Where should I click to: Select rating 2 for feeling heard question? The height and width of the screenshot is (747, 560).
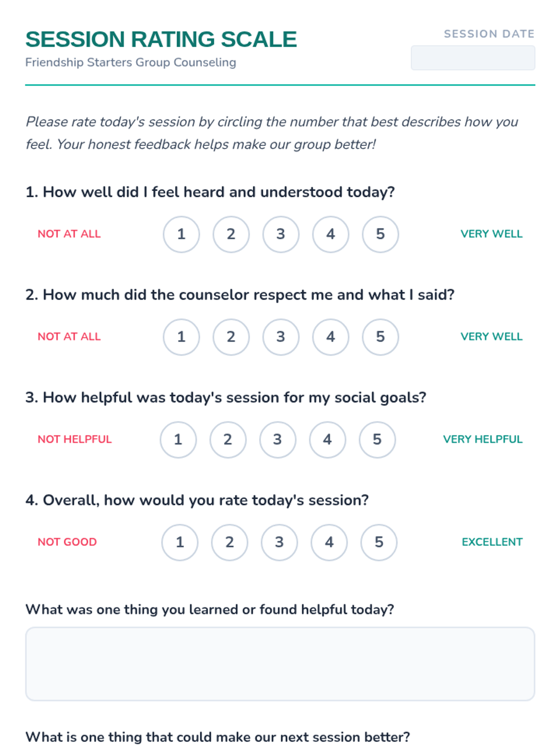pyautogui.click(x=231, y=234)
